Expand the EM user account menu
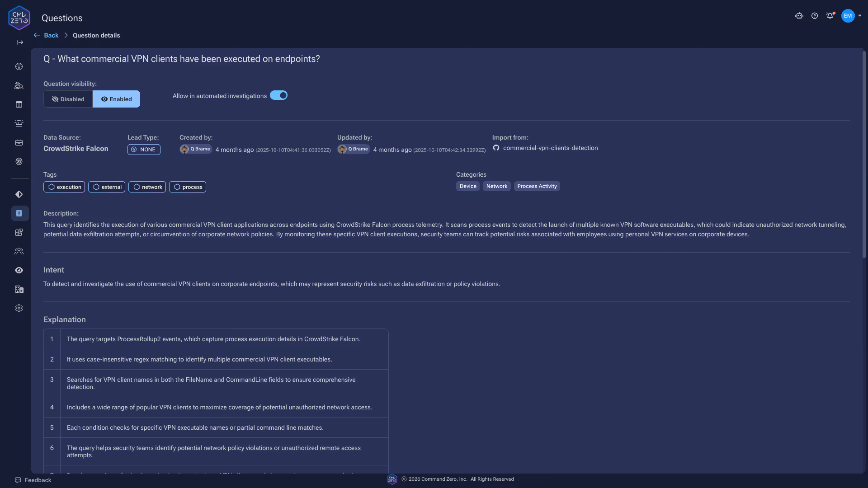 coord(852,15)
